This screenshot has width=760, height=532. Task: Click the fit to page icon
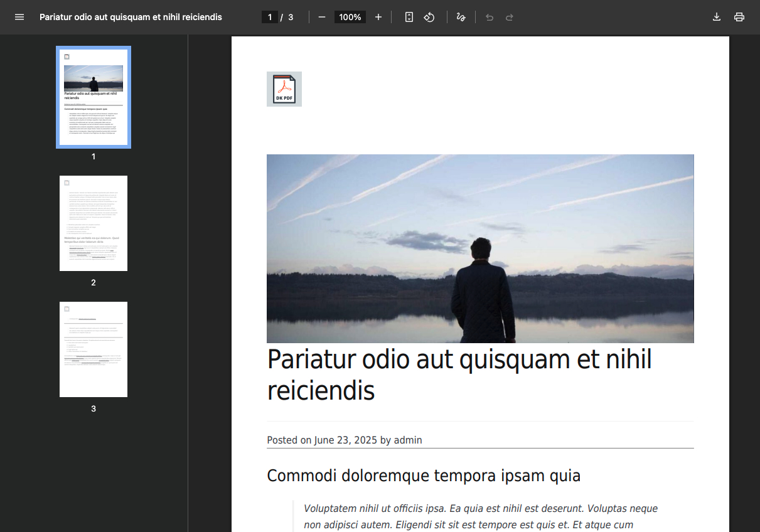409,17
